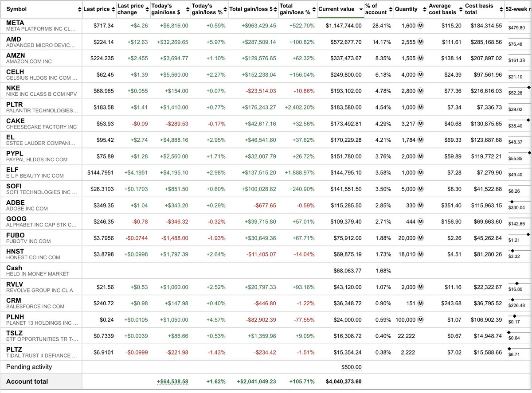Click the margin M badge for ELF
Screen dimensions: 532x393
click(x=421, y=172)
